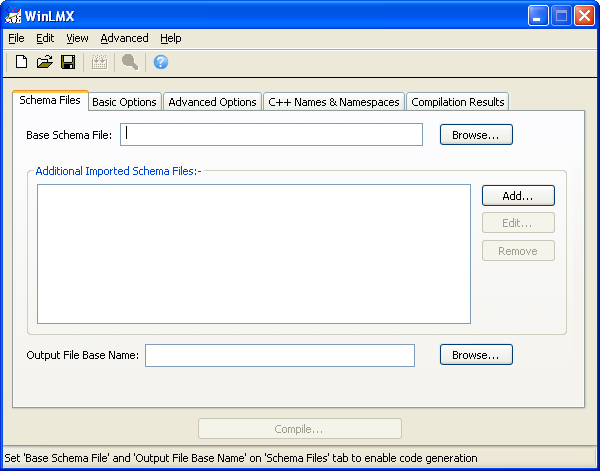Switch to the Advanced Options tab
The height and width of the screenshot is (471, 600).
point(212,102)
